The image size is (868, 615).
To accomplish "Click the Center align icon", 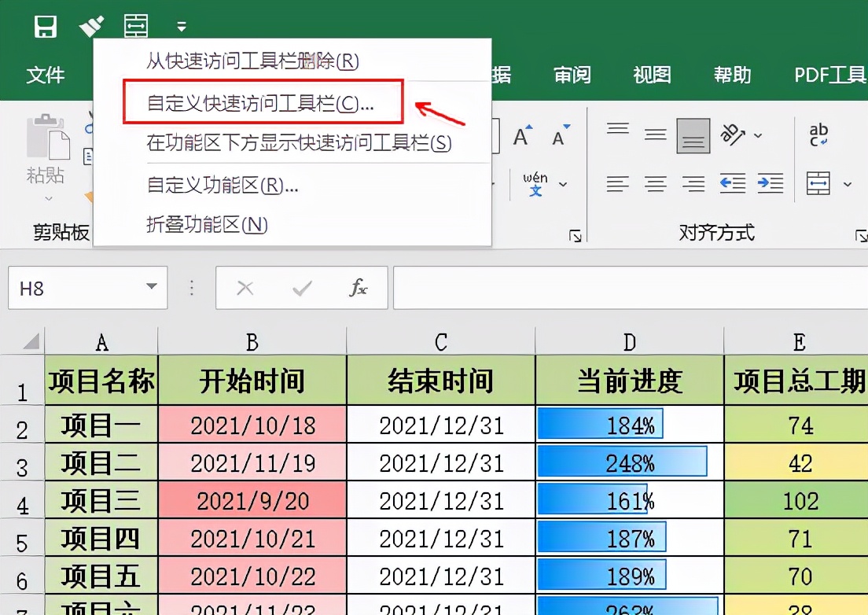I will (656, 183).
